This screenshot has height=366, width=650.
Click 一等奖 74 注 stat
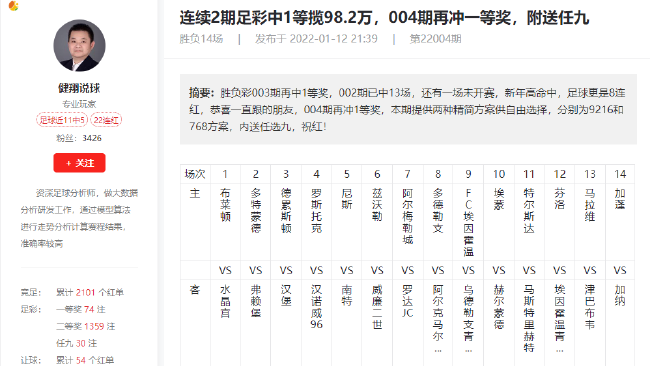coord(80,310)
